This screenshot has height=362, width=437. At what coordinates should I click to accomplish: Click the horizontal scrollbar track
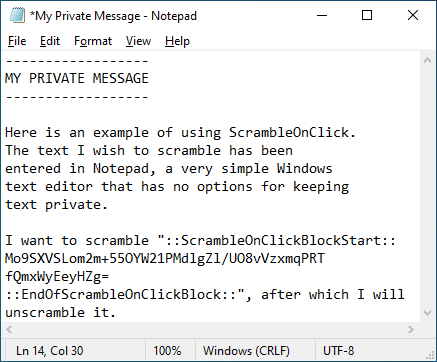(210, 330)
